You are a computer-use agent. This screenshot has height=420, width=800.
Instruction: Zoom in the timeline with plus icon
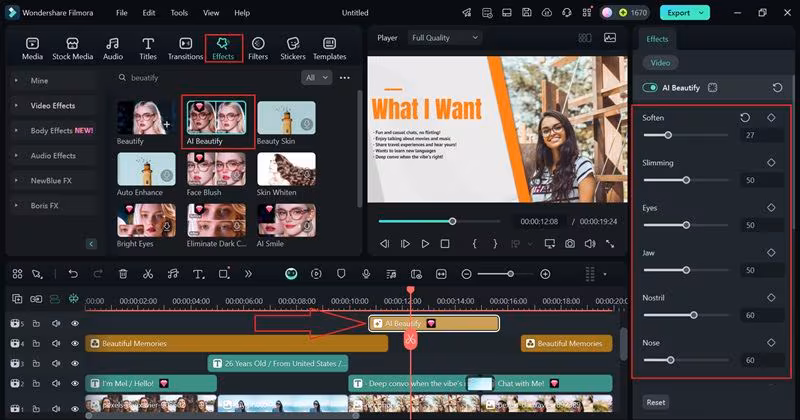(545, 274)
